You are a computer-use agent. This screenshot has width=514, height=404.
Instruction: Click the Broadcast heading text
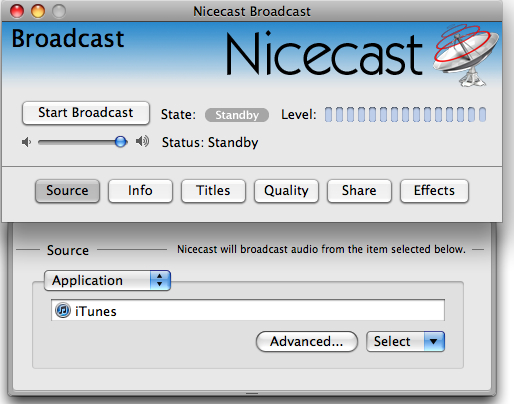(x=68, y=38)
